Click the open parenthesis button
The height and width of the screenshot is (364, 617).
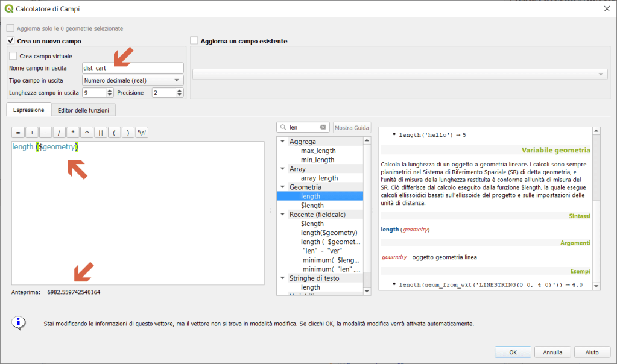coord(115,133)
